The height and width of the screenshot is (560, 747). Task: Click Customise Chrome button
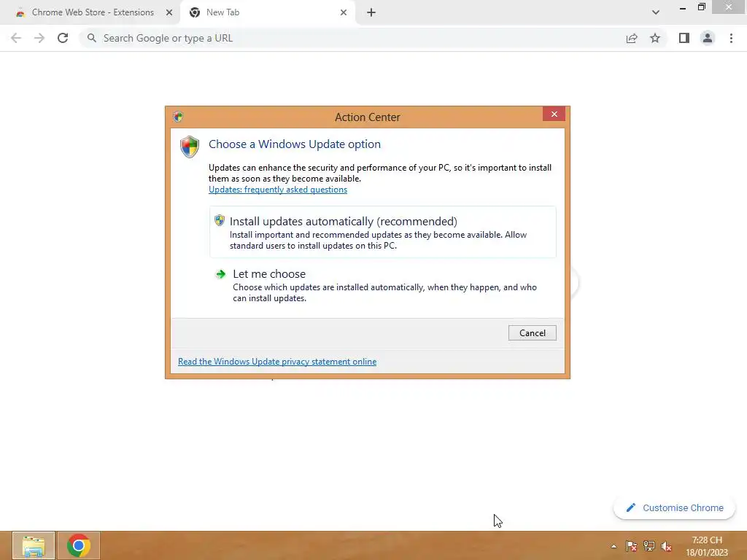point(674,507)
